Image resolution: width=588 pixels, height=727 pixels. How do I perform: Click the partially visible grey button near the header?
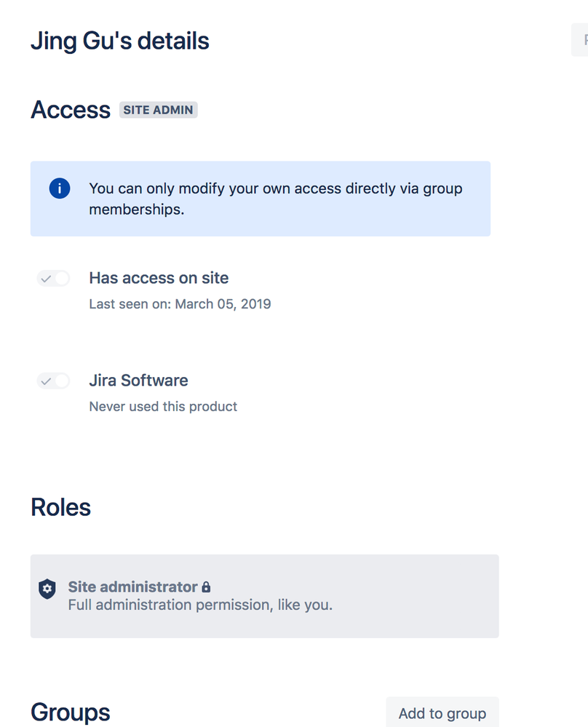point(580,39)
